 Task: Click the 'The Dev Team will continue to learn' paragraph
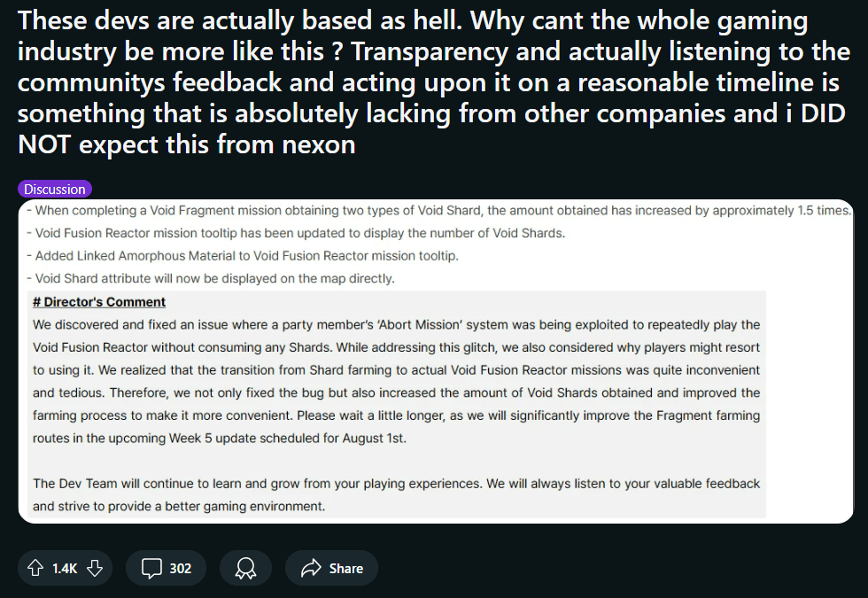[397, 494]
